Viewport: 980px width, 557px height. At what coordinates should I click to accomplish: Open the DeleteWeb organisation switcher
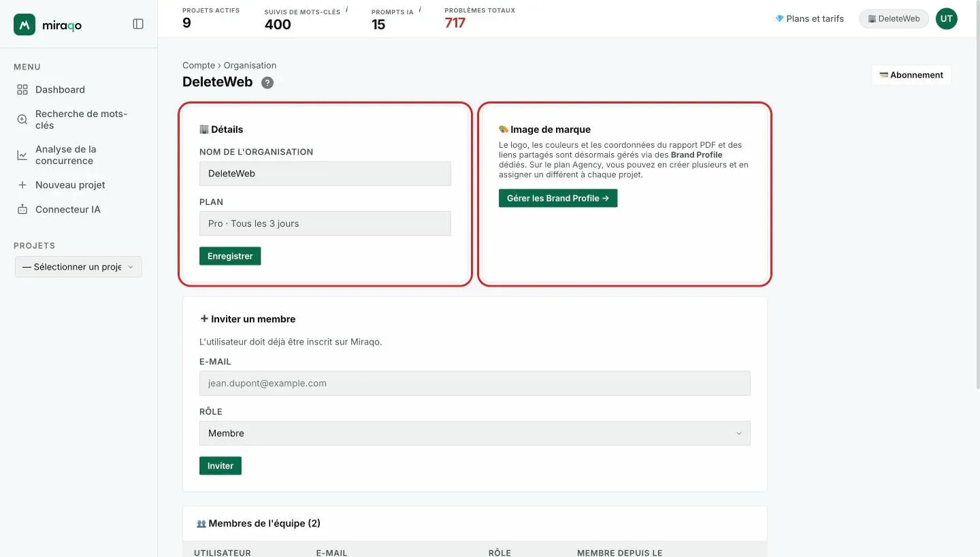tap(894, 19)
